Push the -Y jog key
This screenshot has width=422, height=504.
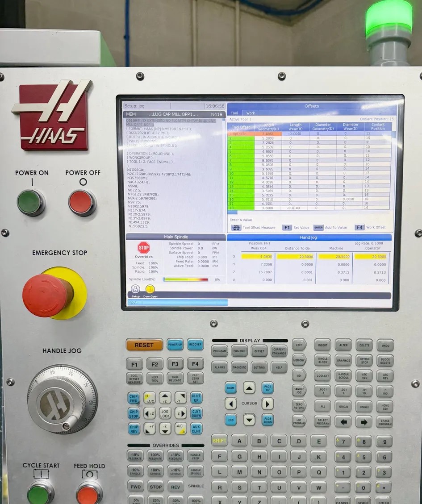(x=180, y=398)
